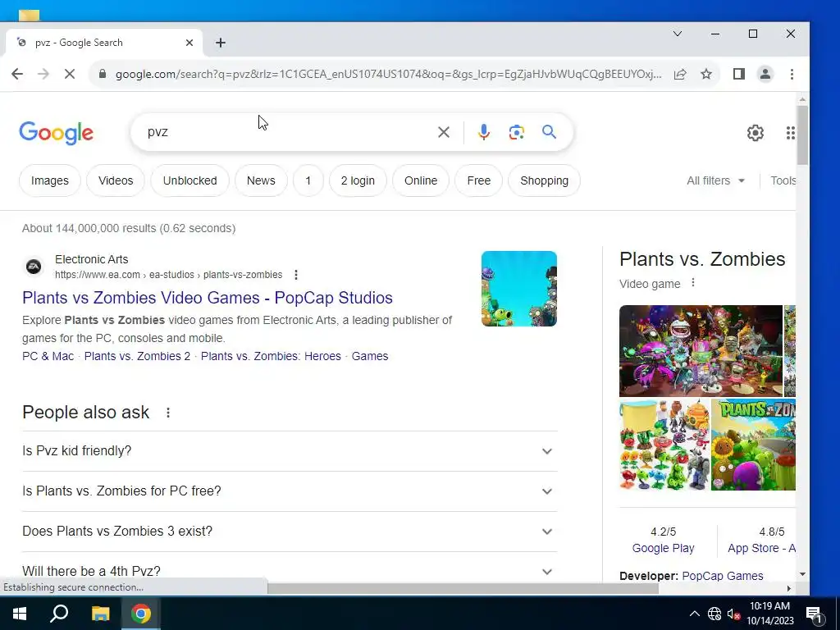This screenshot has width=840, height=630.
Task: Open the Windows Start menu
Action: (x=20, y=614)
